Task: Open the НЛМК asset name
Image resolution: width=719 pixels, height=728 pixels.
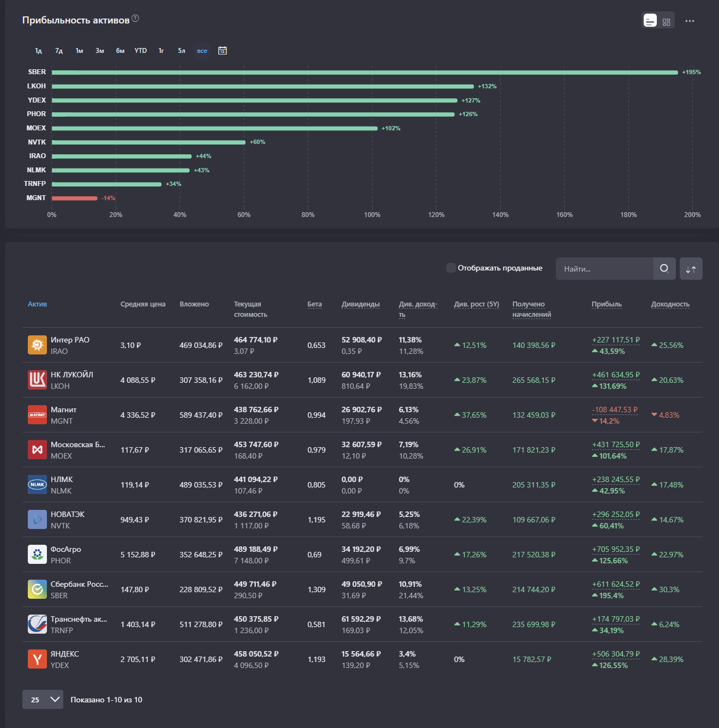Action: tap(62, 479)
